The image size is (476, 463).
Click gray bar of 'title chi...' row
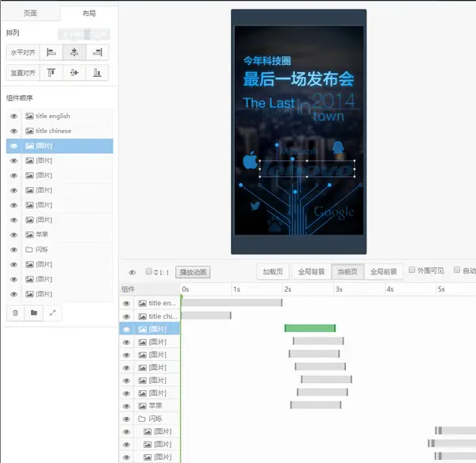[x=206, y=316]
